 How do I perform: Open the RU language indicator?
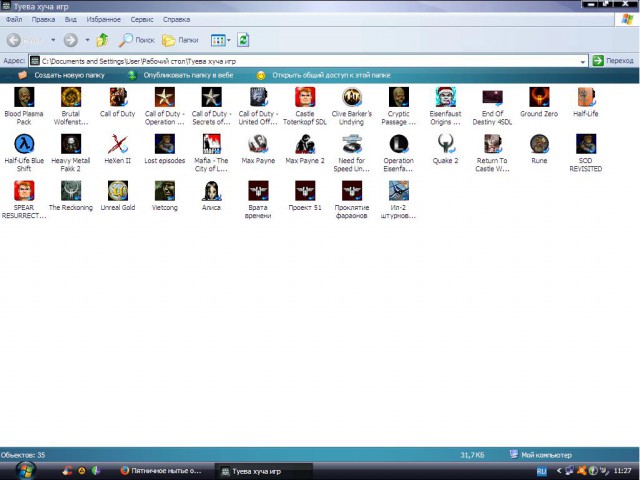pos(541,471)
